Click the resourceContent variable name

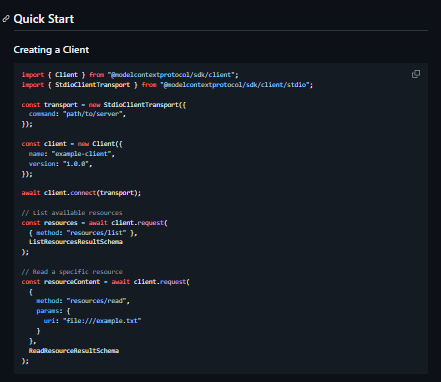(72, 282)
